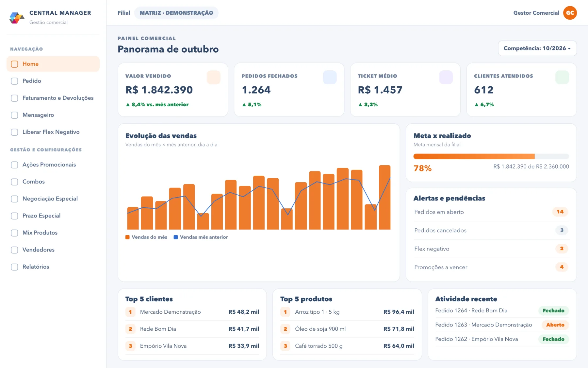This screenshot has height=368, width=588.
Task: Toggle the Vendas mês anterior legend
Action: (201, 237)
